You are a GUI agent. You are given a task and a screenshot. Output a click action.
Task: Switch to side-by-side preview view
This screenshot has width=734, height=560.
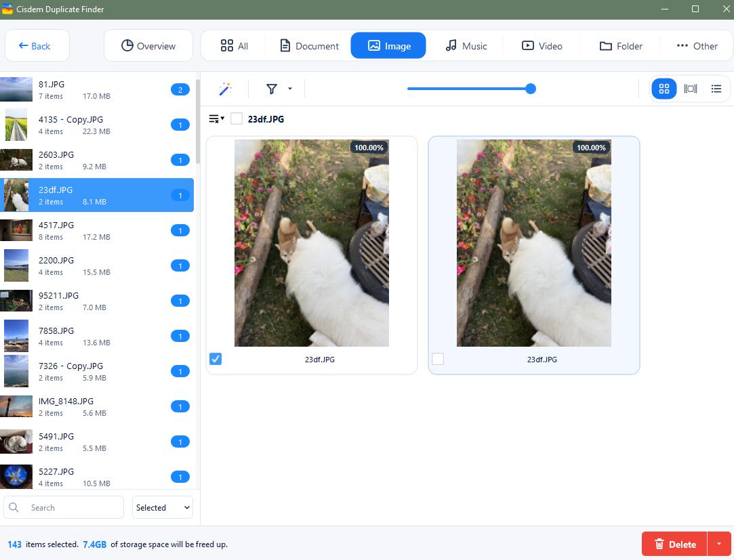tap(691, 89)
